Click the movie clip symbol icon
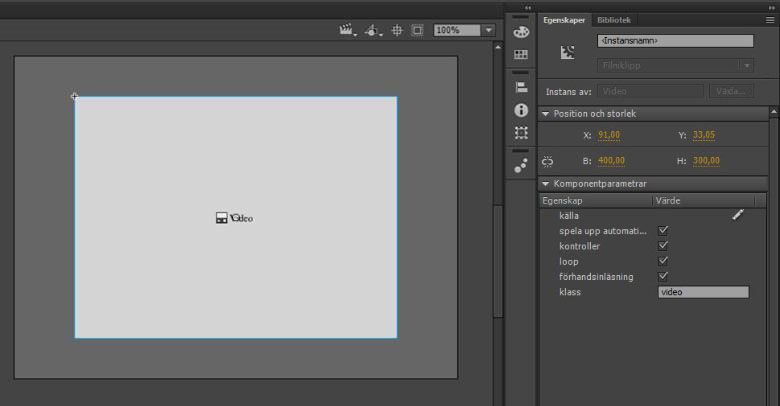 pos(567,52)
